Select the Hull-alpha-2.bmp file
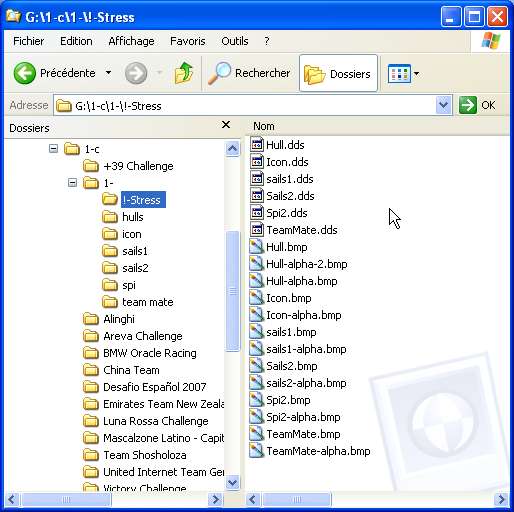The height and width of the screenshot is (512, 514). (306, 264)
